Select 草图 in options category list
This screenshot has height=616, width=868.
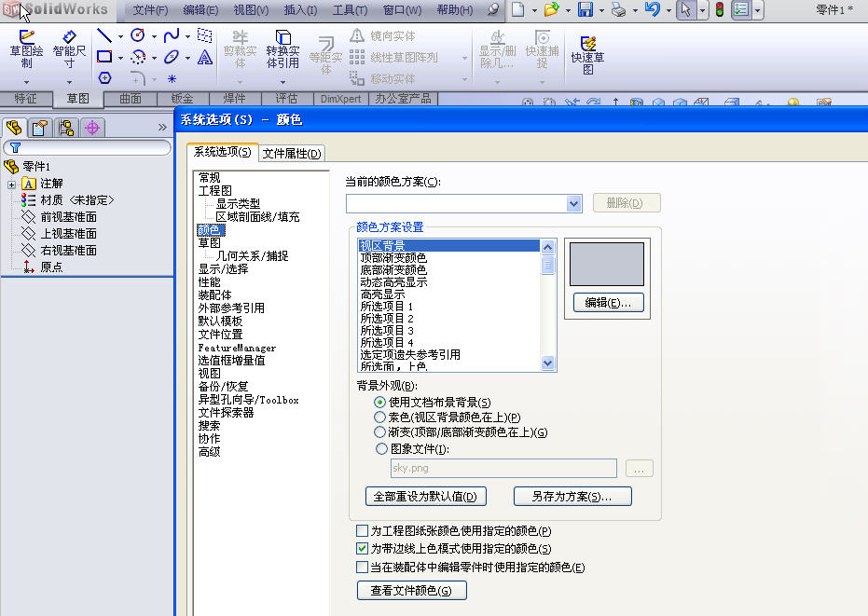(209, 243)
